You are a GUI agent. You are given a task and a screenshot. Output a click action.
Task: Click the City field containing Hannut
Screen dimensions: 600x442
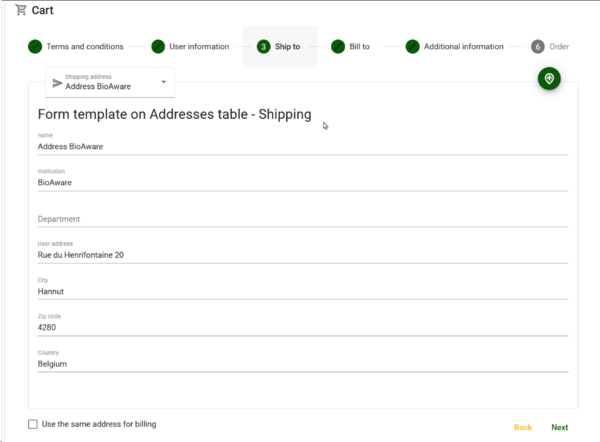302,291
